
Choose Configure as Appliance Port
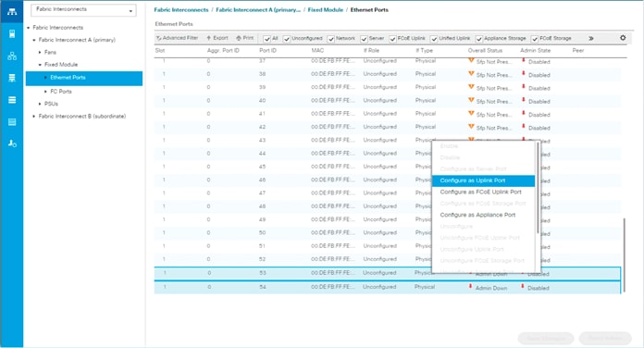(x=483, y=215)
